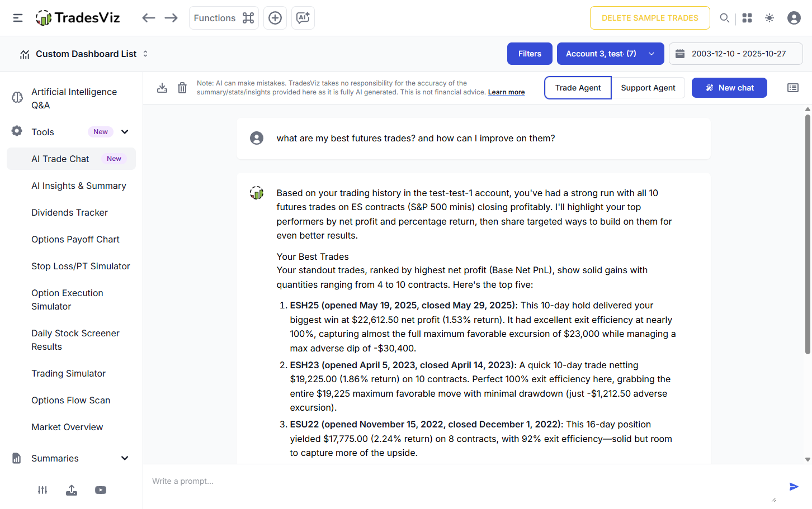Click the add new trade plus icon
Image resolution: width=812 pixels, height=509 pixels.
[x=275, y=18]
